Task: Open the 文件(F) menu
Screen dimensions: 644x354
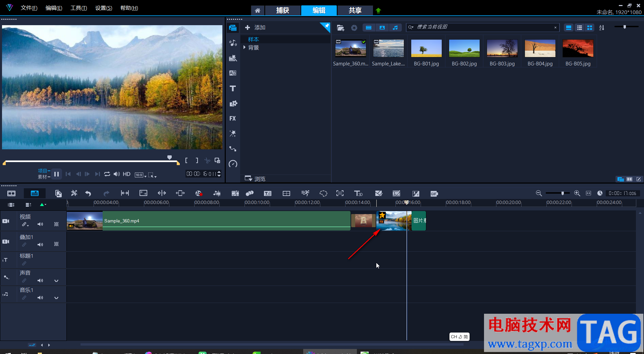Action: (29, 8)
